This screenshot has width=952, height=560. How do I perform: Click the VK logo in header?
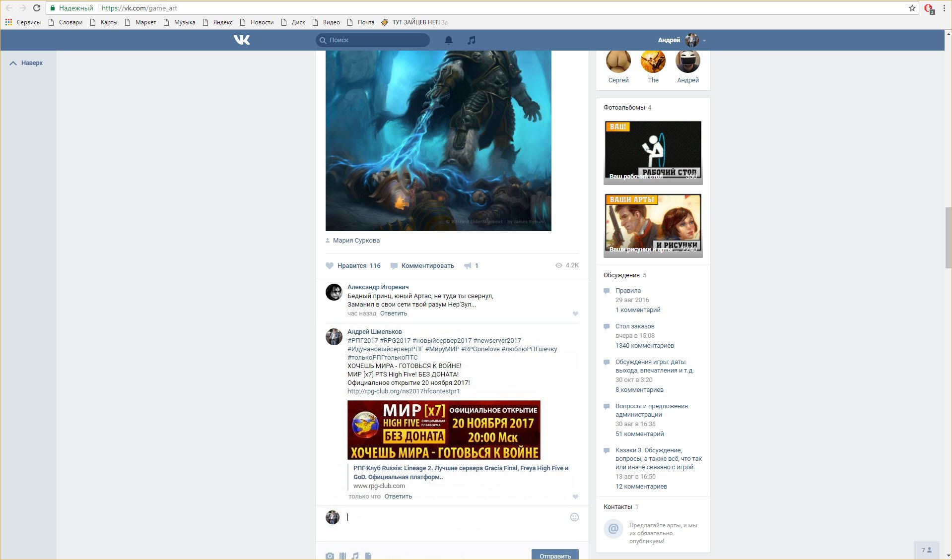pos(242,40)
